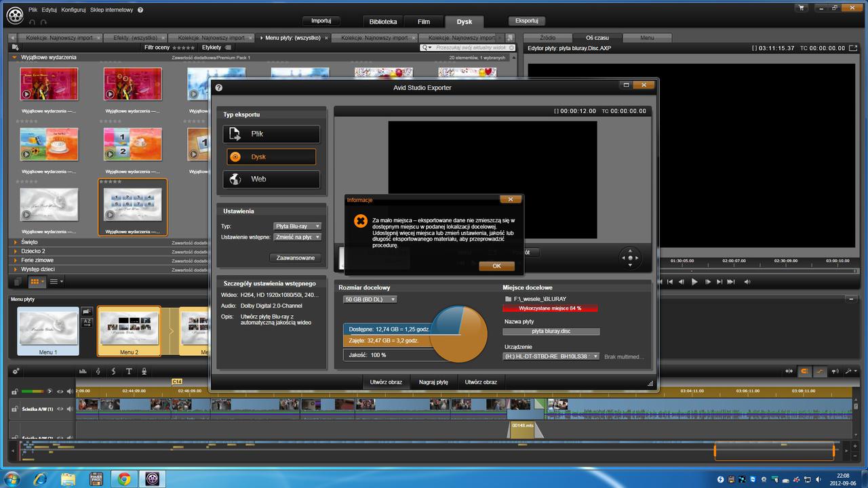This screenshot has width=868, height=488.
Task: Click the redo arrow icon
Action: pos(43,22)
